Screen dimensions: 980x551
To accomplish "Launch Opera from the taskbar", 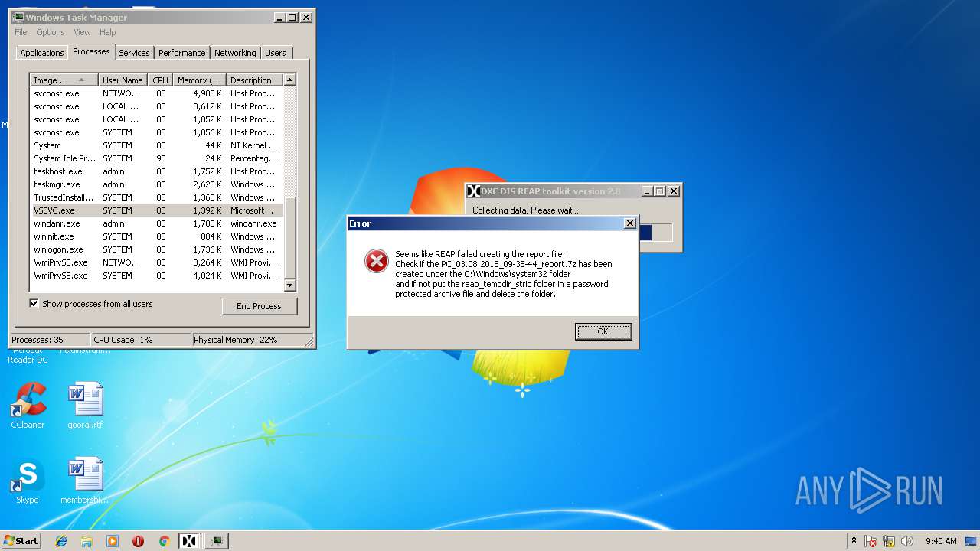I will pos(138,541).
